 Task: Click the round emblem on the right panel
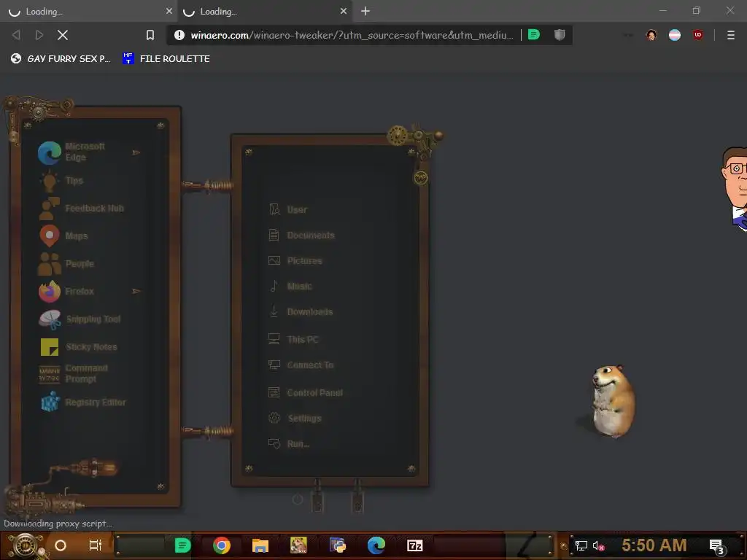click(421, 178)
